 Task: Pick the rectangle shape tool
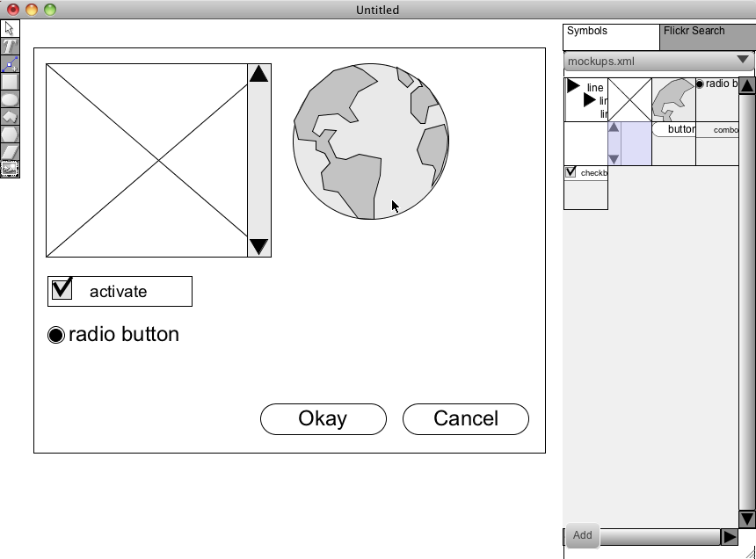10,82
